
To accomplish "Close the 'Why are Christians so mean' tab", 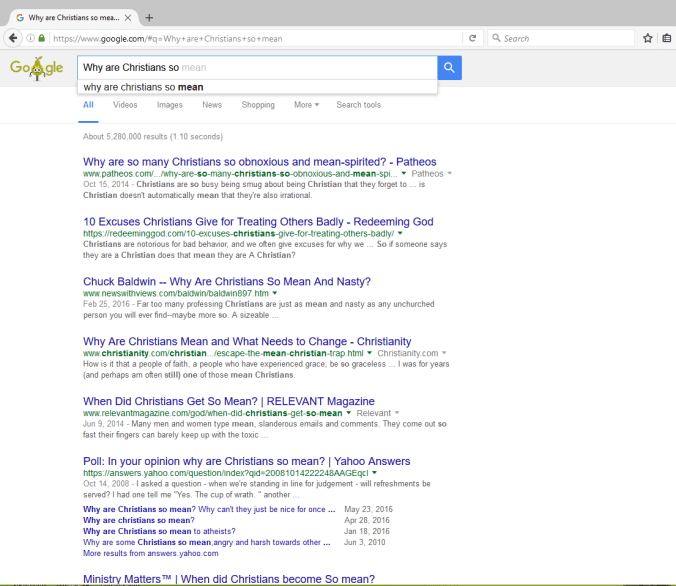I will pyautogui.click(x=129, y=17).
